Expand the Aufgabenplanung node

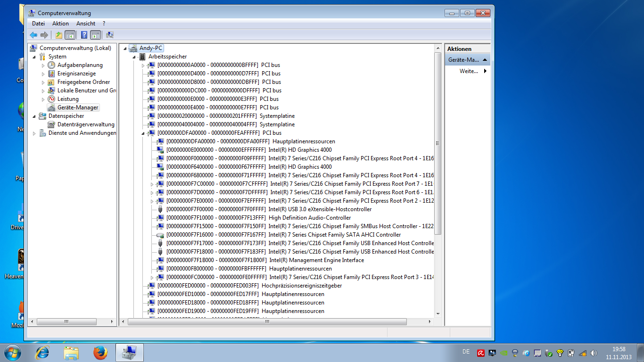[x=43, y=65]
